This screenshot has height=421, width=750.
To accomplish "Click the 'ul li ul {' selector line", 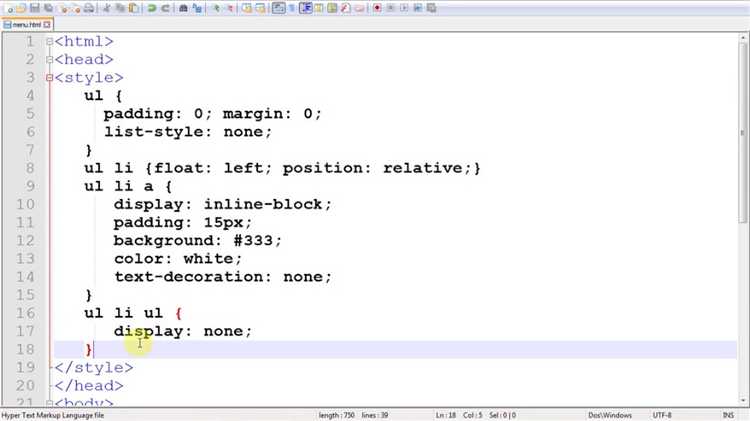I will pyautogui.click(x=133, y=313).
